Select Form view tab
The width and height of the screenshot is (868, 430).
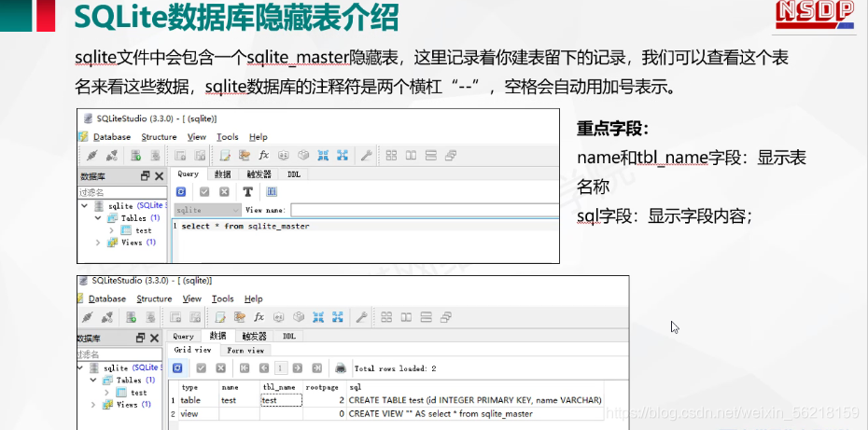coord(245,351)
